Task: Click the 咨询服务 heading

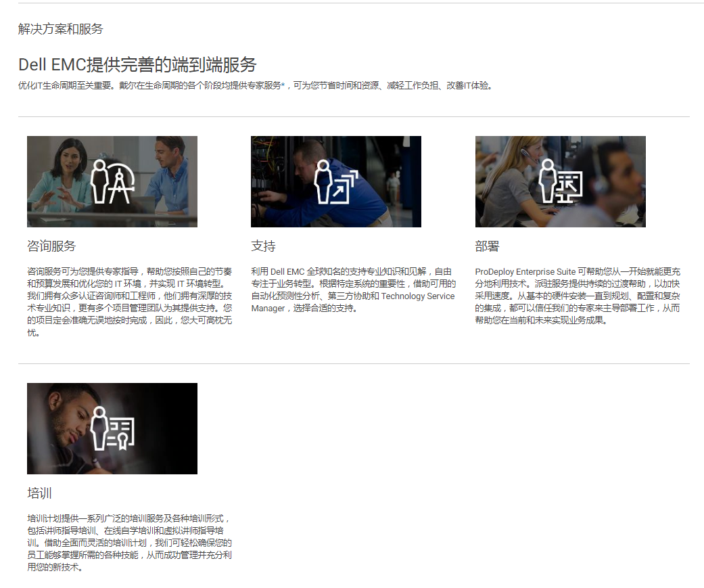Action: (x=51, y=246)
